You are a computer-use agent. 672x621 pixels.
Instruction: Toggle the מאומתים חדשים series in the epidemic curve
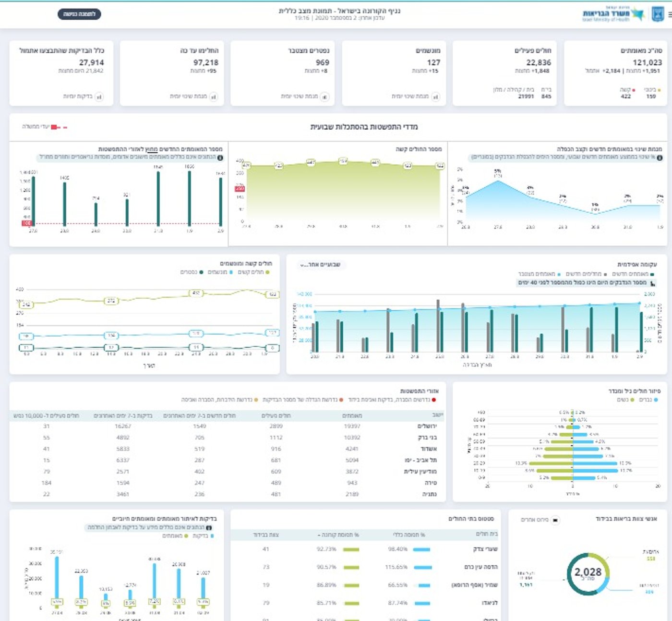(633, 274)
